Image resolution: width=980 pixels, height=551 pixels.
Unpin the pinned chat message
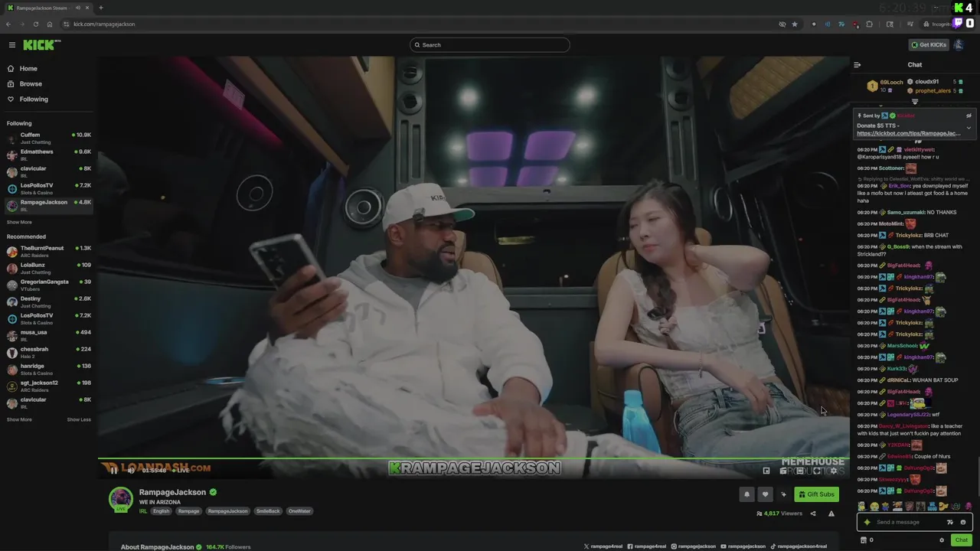[x=969, y=116]
